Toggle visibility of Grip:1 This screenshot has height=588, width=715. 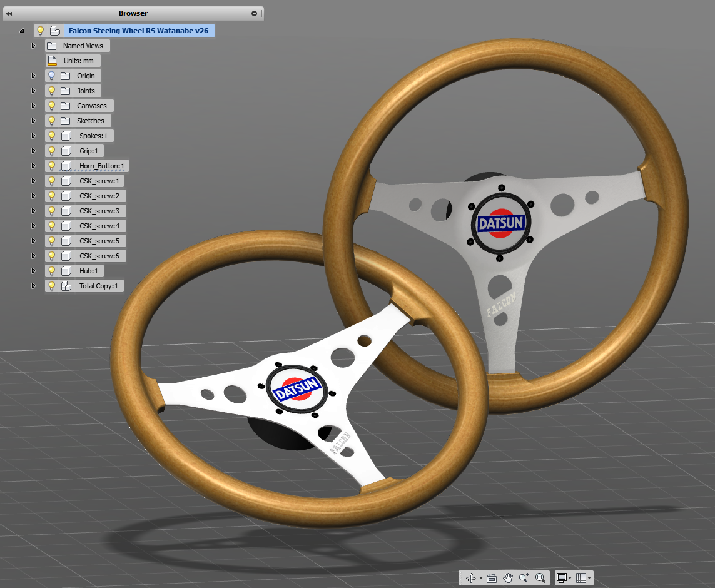51,151
